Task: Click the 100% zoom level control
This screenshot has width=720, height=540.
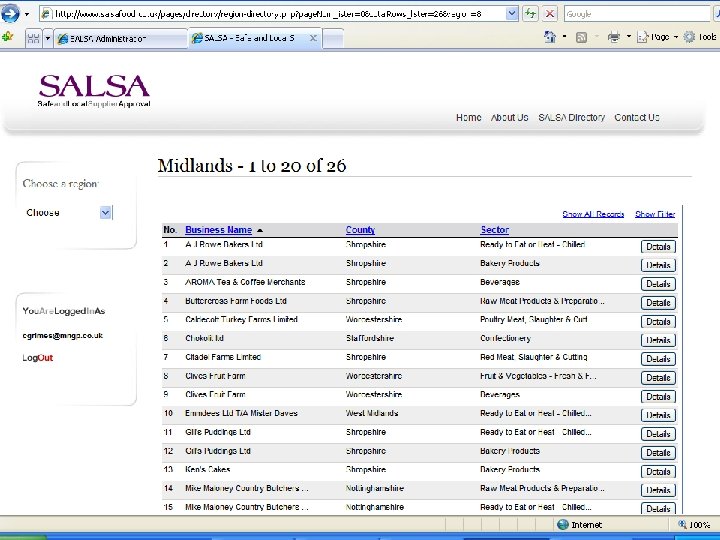Action: (694, 525)
